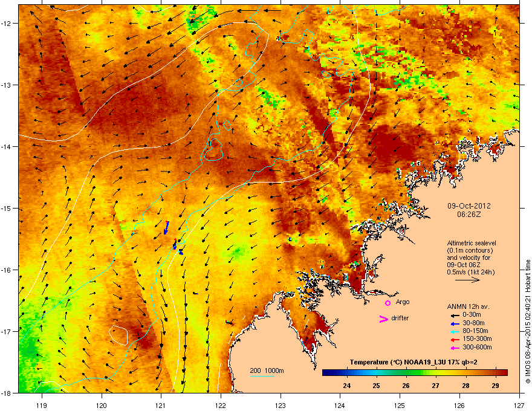Click the 'Argo' legend label

pyautogui.click(x=403, y=302)
